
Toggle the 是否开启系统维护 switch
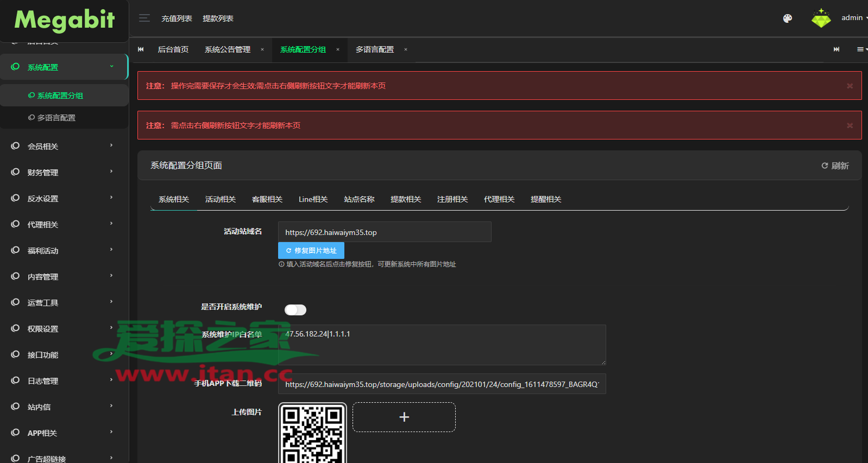(295, 310)
